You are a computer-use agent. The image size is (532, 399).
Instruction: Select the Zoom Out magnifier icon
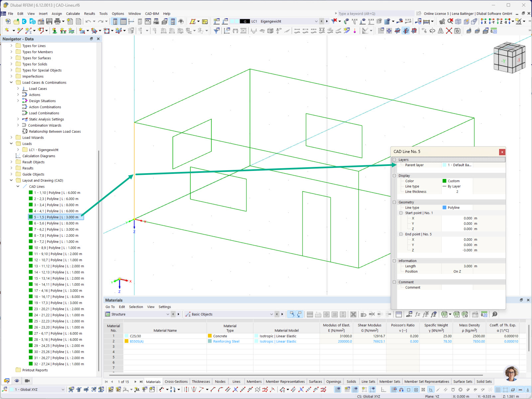pos(450,21)
